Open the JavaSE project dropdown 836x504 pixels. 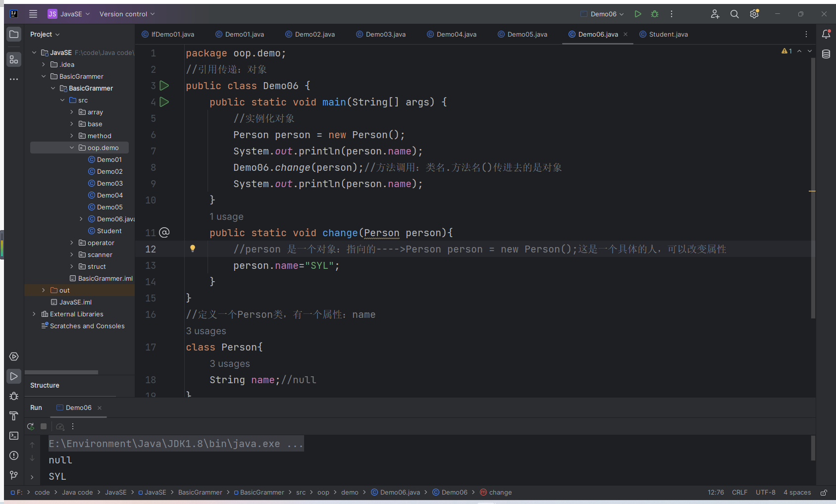tap(69, 14)
